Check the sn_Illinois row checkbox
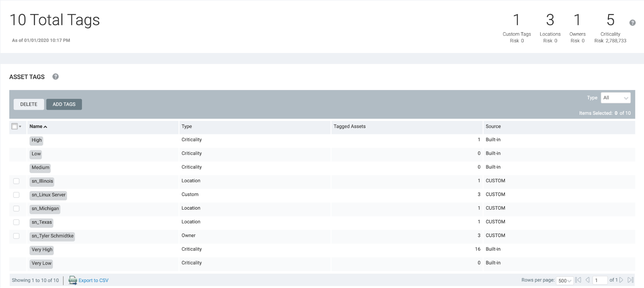Viewport: 644px width, 288px height. tap(16, 181)
